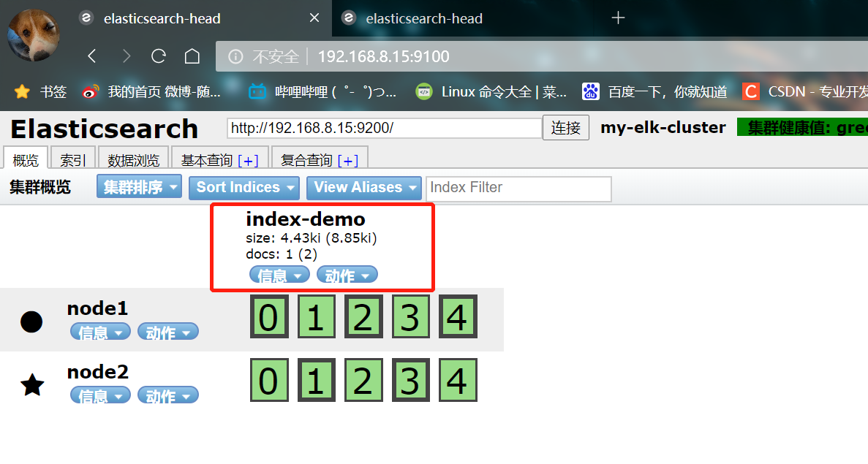Viewport: 868px width, 464px height.
Task: Click the address bar showing 192.168.8.15:9100
Action: [543, 56]
